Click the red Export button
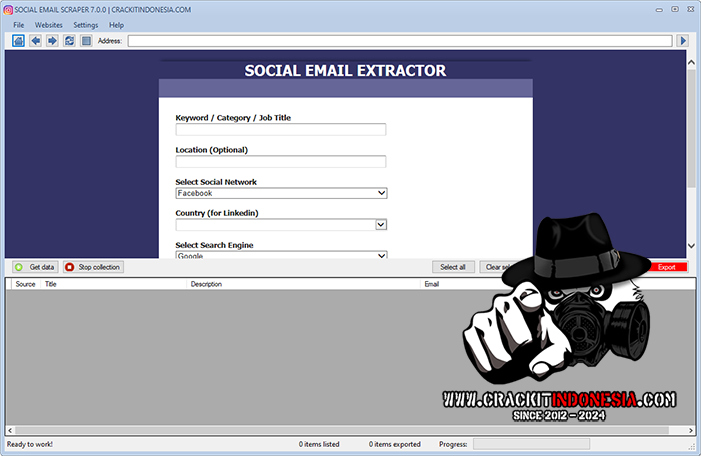The width and height of the screenshot is (701, 456). tap(666, 267)
